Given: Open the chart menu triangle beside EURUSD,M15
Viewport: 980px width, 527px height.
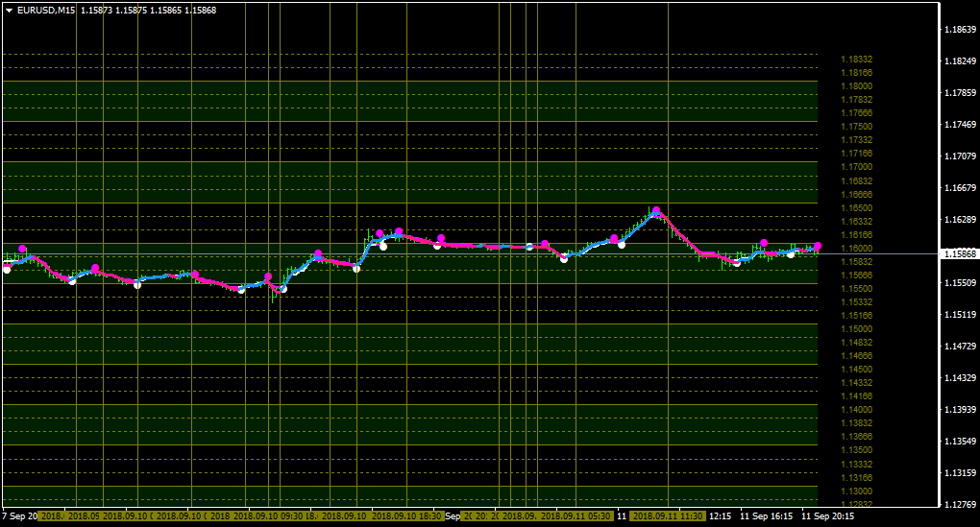Looking at the screenshot, I should coord(10,11).
